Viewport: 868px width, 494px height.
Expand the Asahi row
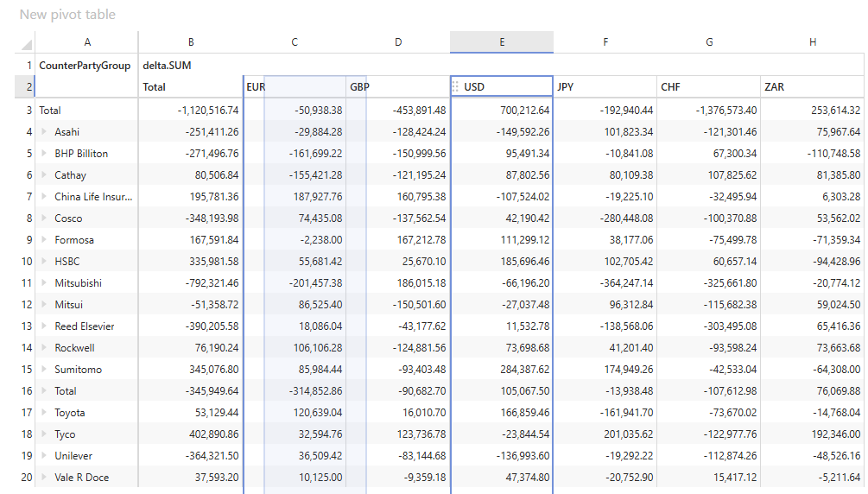[x=44, y=132]
